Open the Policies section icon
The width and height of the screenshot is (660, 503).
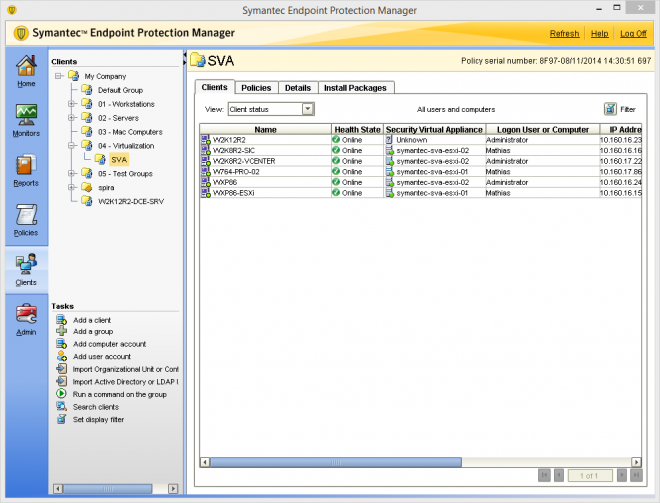[x=26, y=215]
